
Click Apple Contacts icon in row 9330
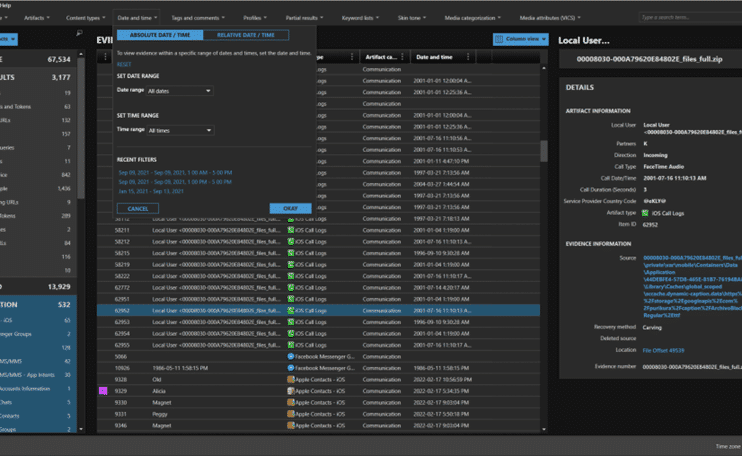291,403
